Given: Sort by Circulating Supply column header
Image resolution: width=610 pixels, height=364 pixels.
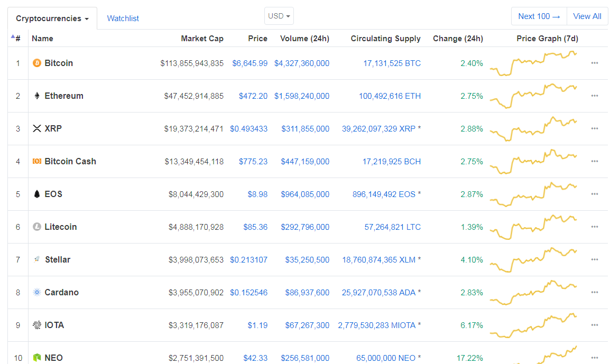Looking at the screenshot, I should click(385, 39).
